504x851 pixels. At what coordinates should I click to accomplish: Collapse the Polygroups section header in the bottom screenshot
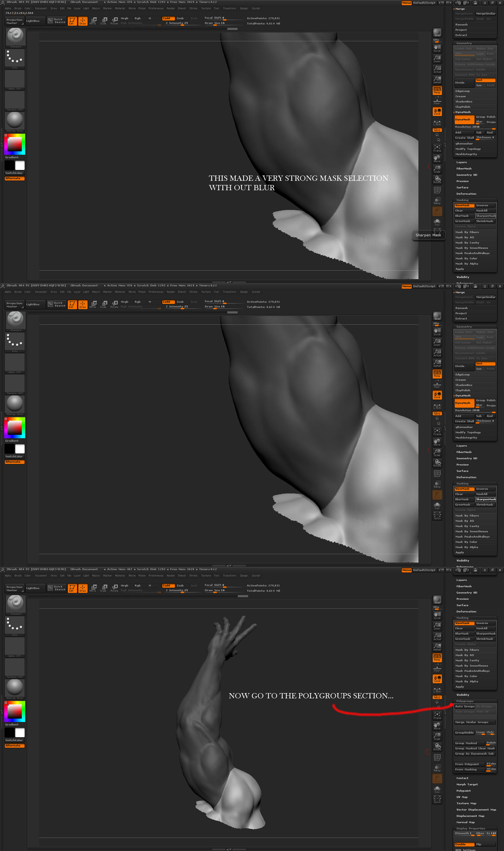coord(464,701)
